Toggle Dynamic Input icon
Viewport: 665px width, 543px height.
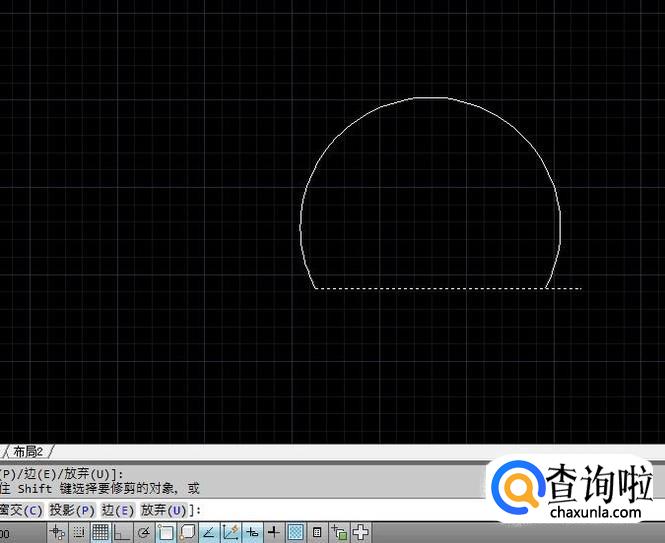pos(252,532)
